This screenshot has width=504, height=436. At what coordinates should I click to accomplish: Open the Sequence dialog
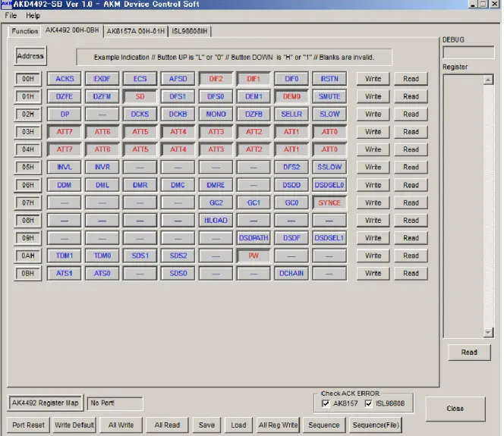[324, 425]
